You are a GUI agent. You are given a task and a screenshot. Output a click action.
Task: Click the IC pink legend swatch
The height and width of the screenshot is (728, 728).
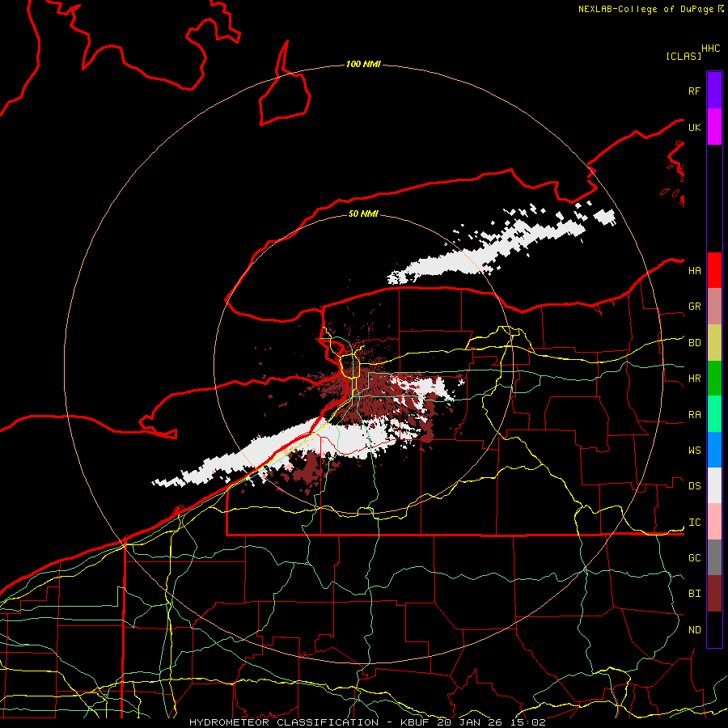714,522
